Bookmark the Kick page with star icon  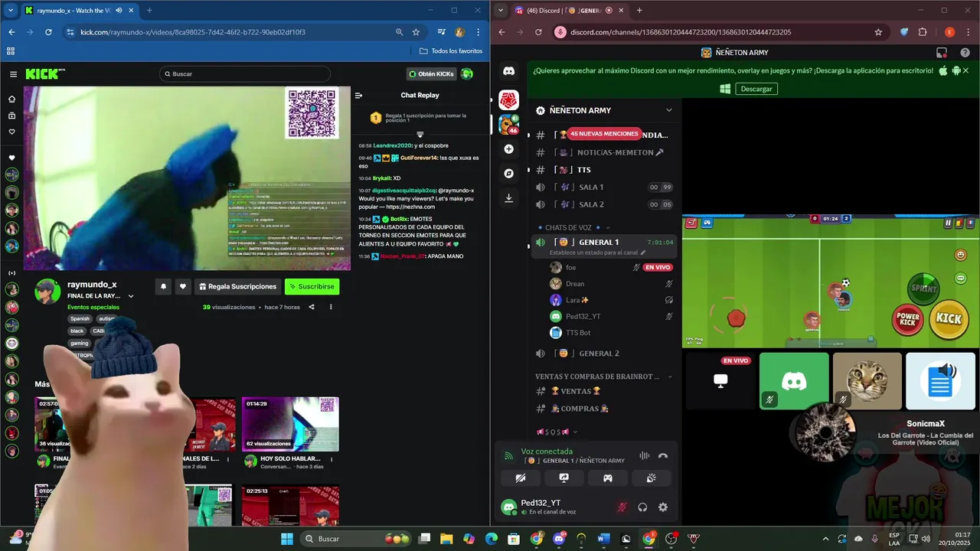click(x=416, y=32)
